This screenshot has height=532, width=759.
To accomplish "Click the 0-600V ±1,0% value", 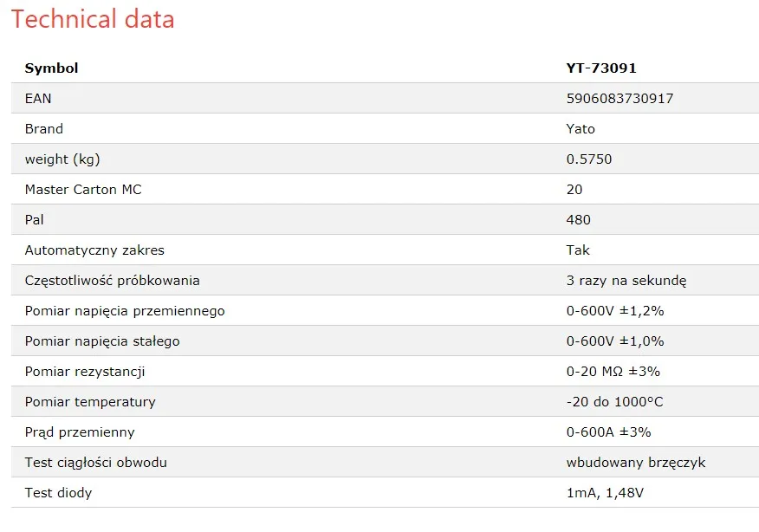I will pyautogui.click(x=615, y=341).
